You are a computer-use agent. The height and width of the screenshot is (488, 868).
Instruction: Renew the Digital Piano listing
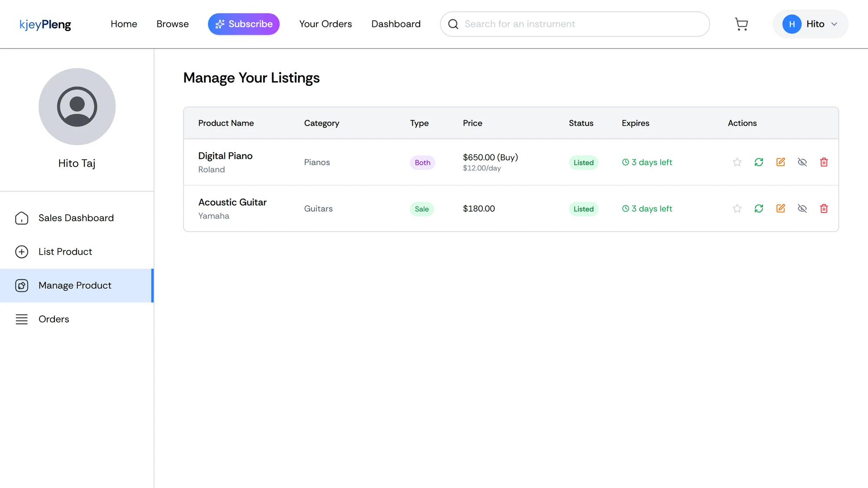tap(759, 162)
